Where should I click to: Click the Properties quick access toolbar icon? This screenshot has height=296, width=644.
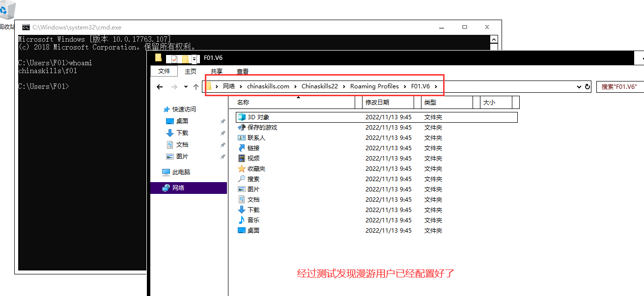pos(174,59)
